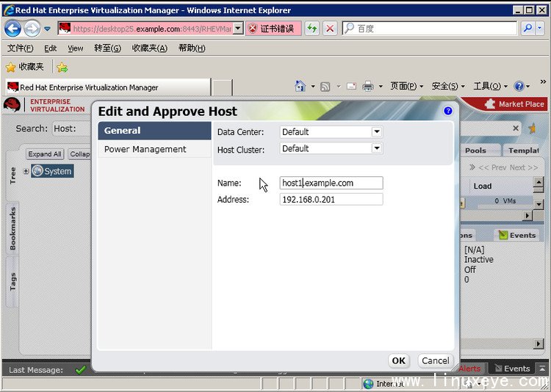
Task: Open the 工具(O) toolbar menu
Action: 491,86
